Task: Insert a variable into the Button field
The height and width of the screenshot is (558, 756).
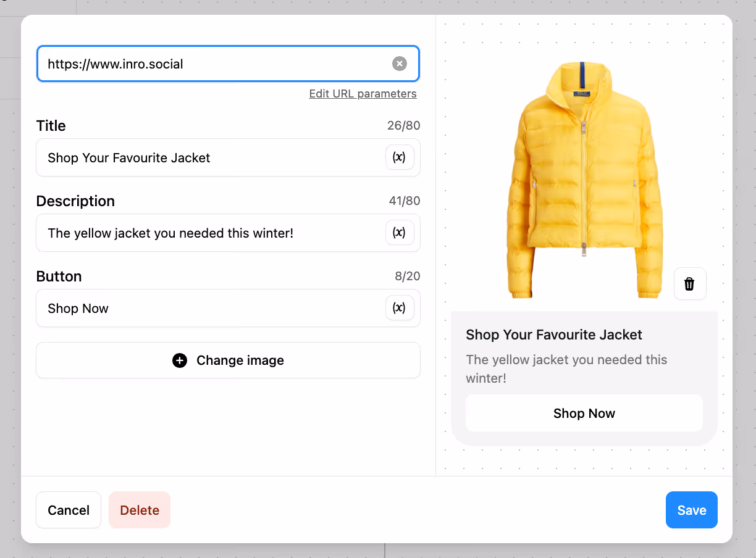Action: pyautogui.click(x=400, y=308)
